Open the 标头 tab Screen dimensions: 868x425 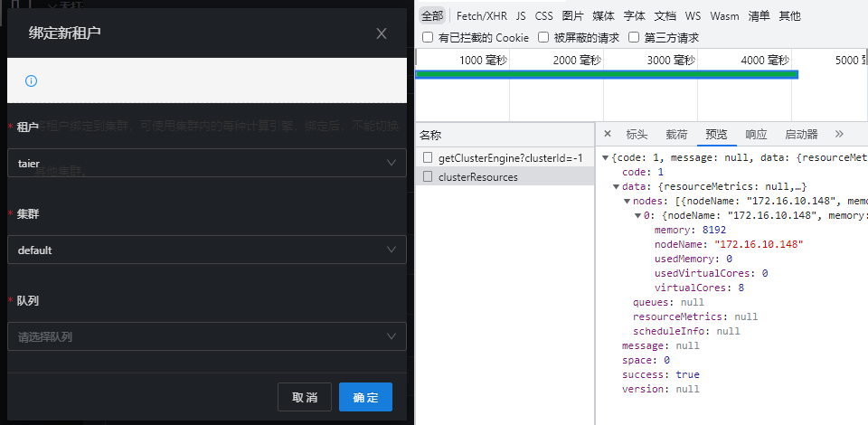(x=637, y=134)
